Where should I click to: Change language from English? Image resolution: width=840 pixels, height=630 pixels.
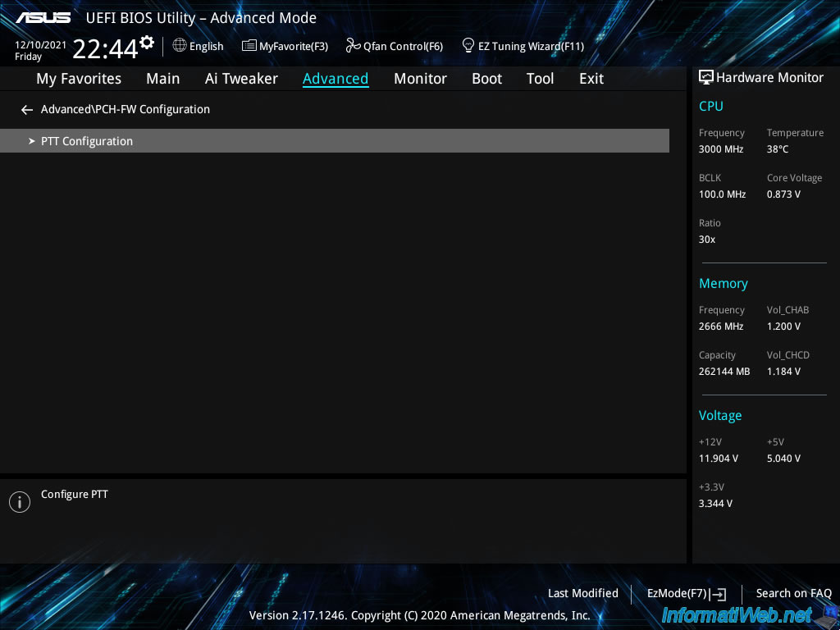pos(206,47)
